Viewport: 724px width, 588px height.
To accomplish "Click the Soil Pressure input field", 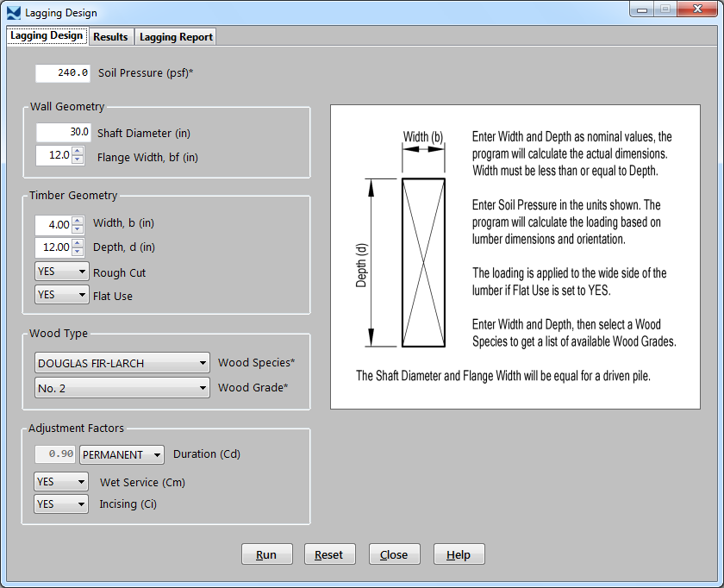I will (x=63, y=73).
